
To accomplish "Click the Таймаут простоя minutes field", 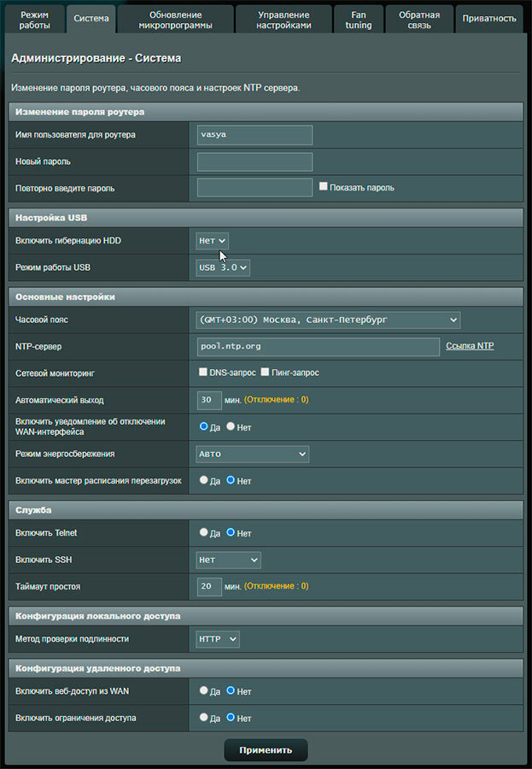I will pyautogui.click(x=209, y=586).
